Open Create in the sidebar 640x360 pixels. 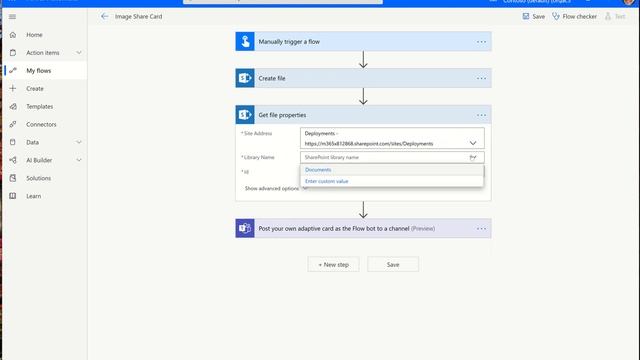pyautogui.click(x=35, y=89)
